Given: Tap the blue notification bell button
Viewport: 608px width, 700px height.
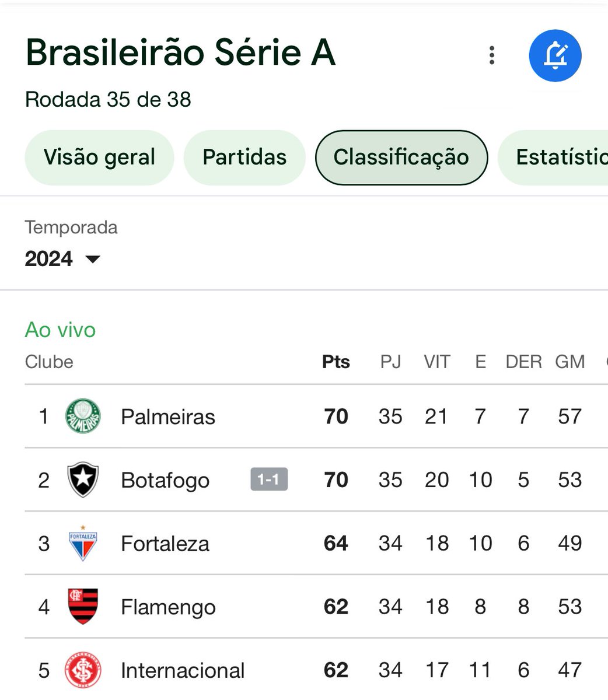Looking at the screenshot, I should 555,55.
